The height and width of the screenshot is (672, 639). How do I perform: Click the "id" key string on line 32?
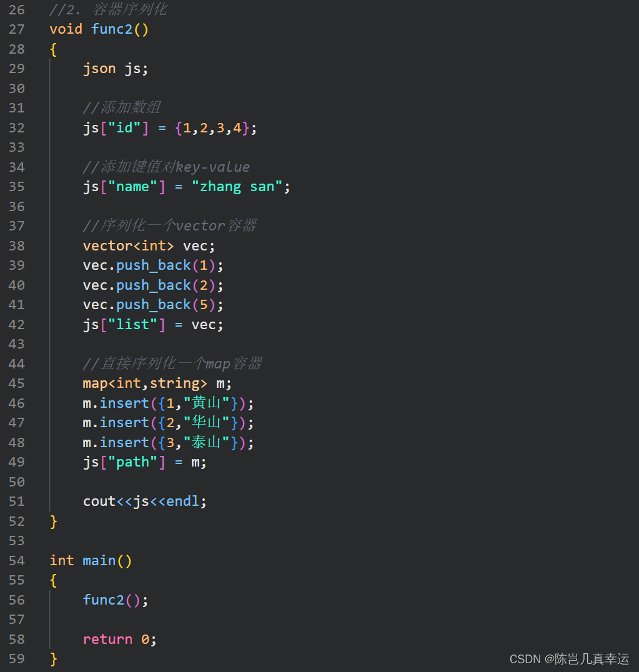[x=124, y=127]
